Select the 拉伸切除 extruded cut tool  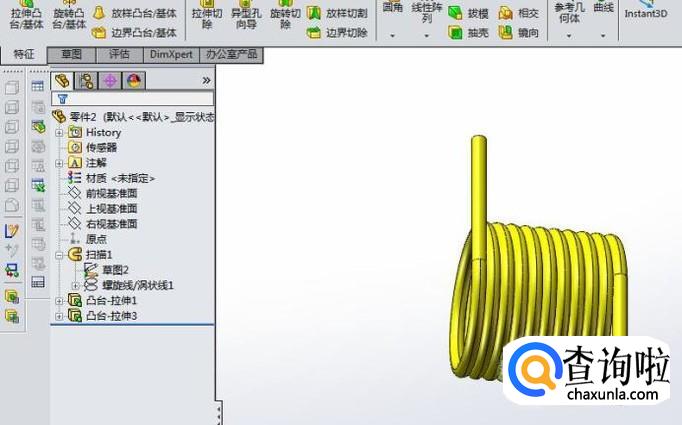207,16
